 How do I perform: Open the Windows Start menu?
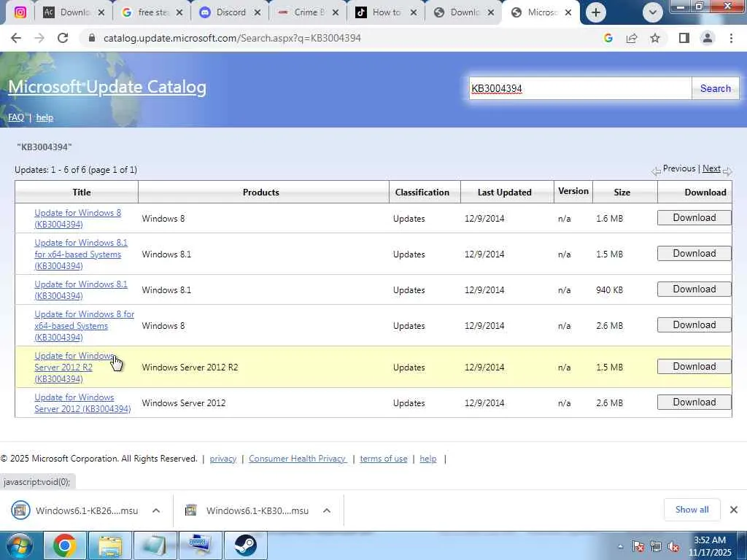[x=19, y=545]
